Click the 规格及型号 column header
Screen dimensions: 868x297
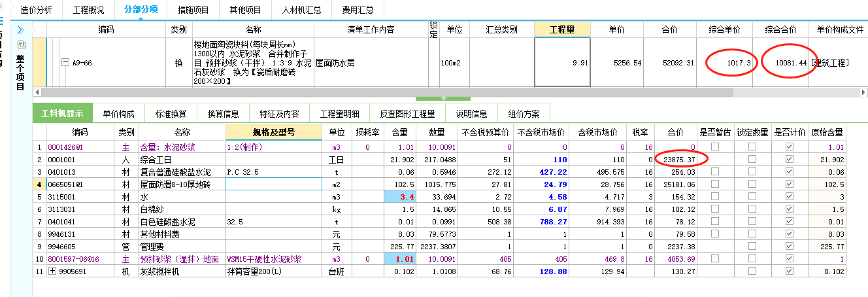274,132
